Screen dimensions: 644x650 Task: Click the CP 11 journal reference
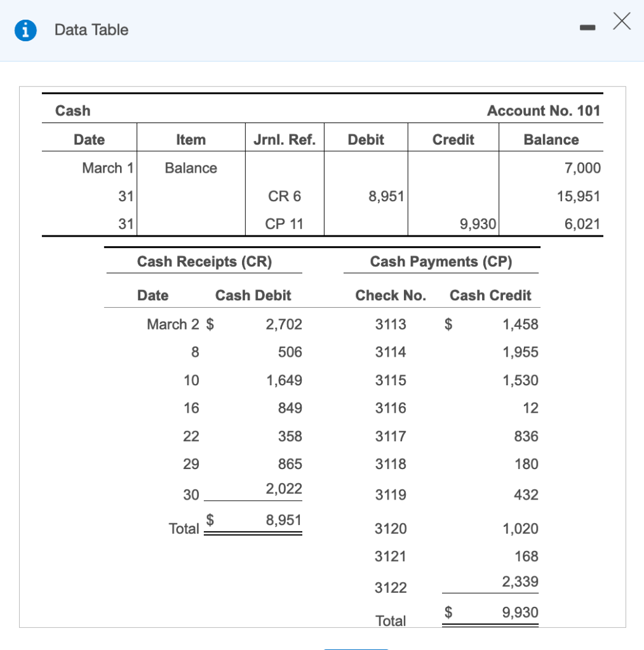click(x=283, y=223)
